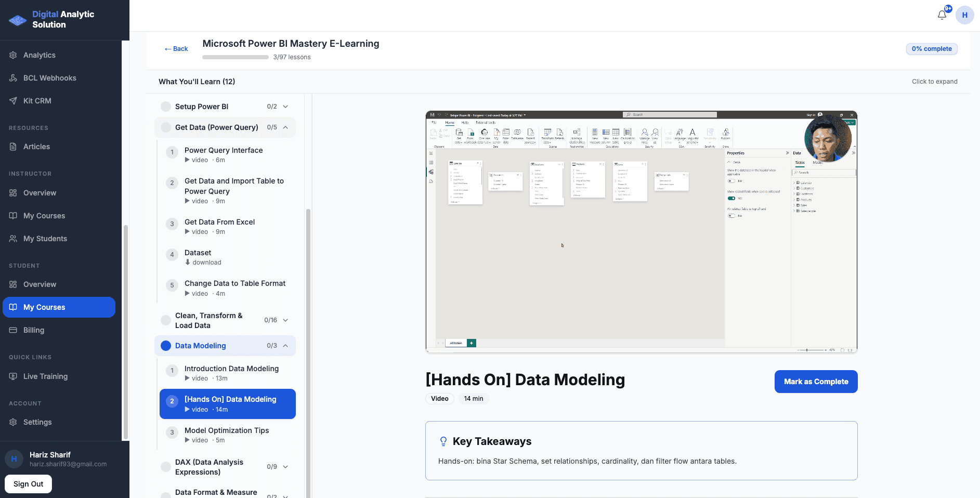The height and width of the screenshot is (498, 980).
Task: Click the Analytics gear icon in sidebar
Action: pyautogui.click(x=13, y=55)
